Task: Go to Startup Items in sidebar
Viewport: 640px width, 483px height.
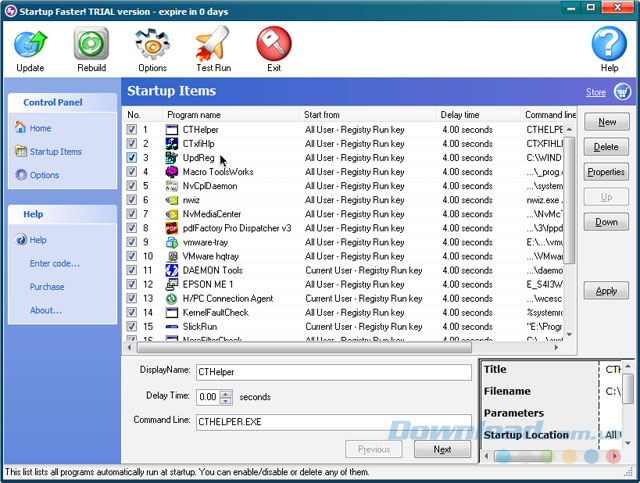Action: (x=55, y=152)
